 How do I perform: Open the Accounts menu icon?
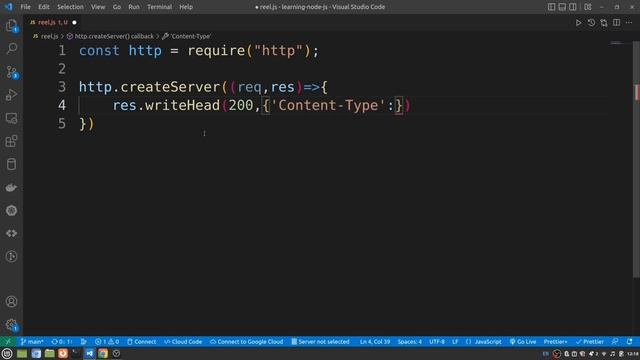tap(11, 302)
